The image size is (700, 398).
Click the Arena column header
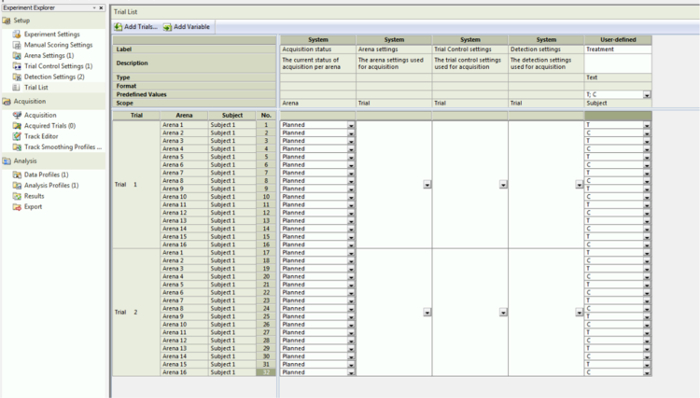[x=184, y=116]
